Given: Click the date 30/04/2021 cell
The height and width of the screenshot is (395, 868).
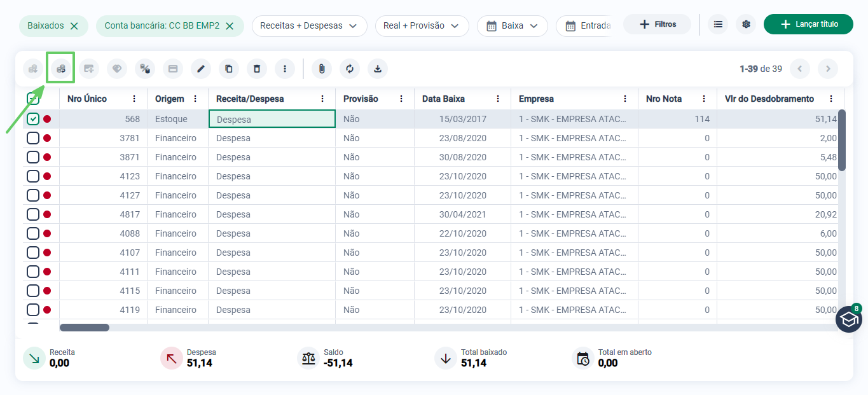Looking at the screenshot, I should (x=463, y=214).
